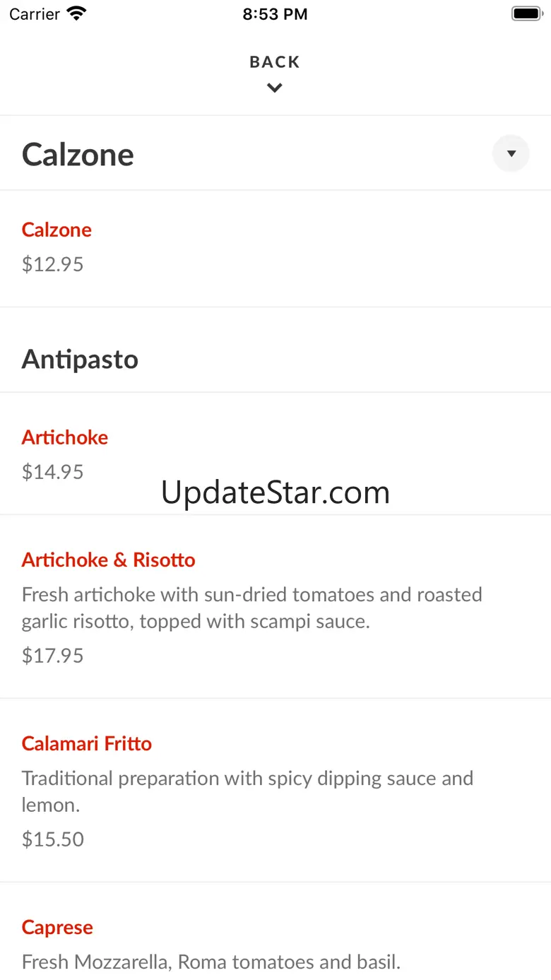Viewport: 551px width, 980px height.
Task: Tap the Wi-Fi icon in status bar
Action: [x=76, y=13]
